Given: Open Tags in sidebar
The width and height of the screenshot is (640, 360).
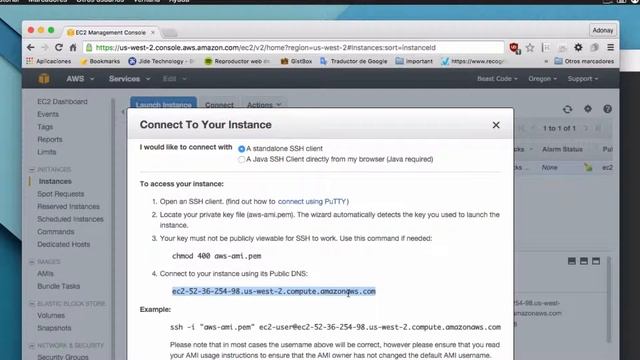Looking at the screenshot, I should [45, 127].
